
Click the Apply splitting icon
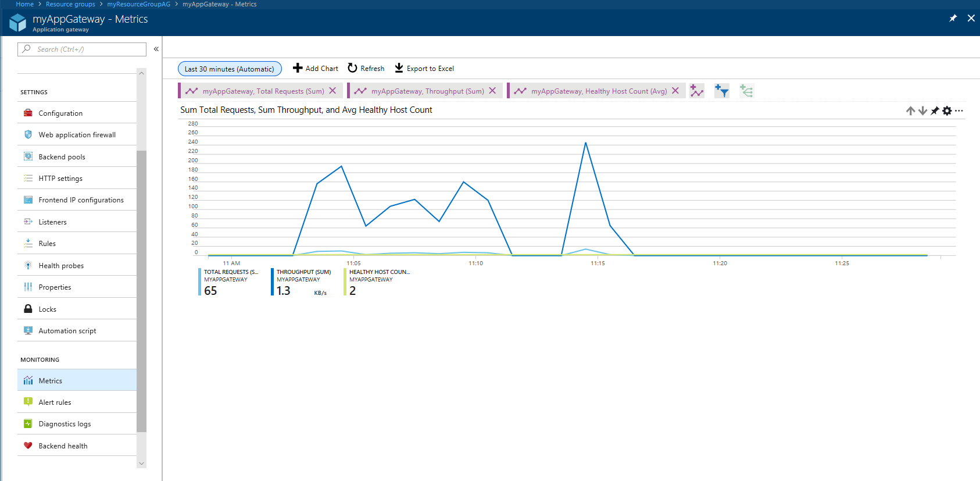coord(746,91)
